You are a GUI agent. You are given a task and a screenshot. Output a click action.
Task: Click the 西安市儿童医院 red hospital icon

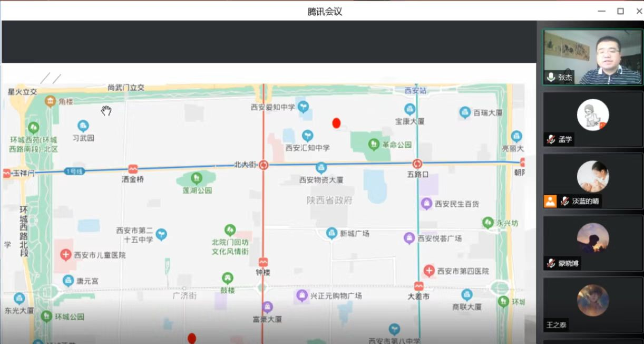[66, 255]
